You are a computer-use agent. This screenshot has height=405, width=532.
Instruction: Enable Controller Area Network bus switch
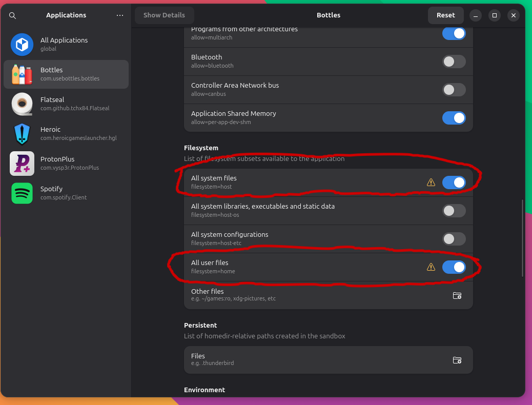454,90
